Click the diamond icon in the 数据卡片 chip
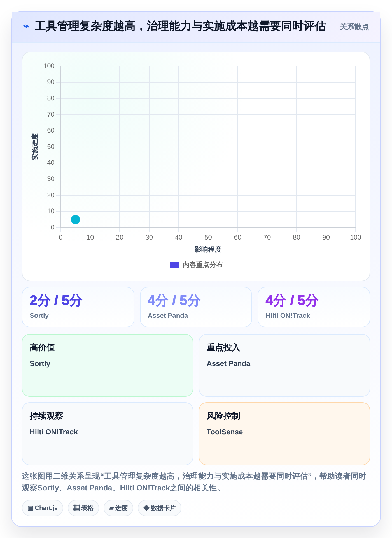392x538 pixels. [x=146, y=508]
